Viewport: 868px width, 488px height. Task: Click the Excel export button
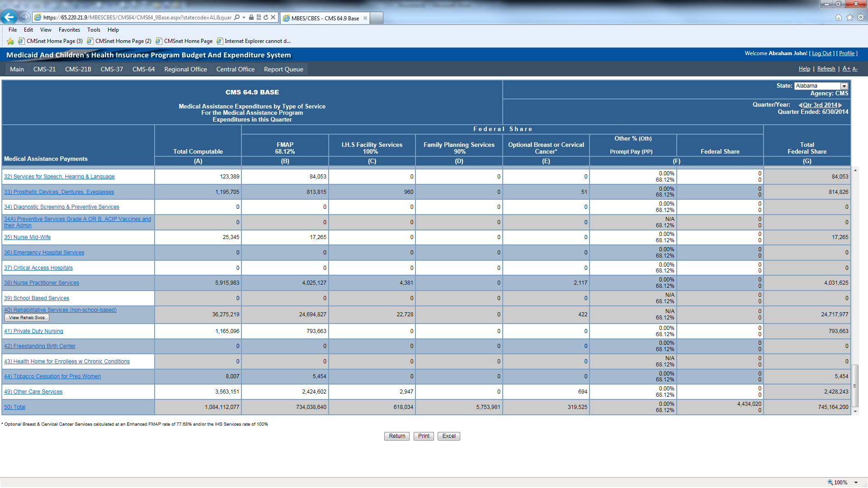(x=448, y=436)
